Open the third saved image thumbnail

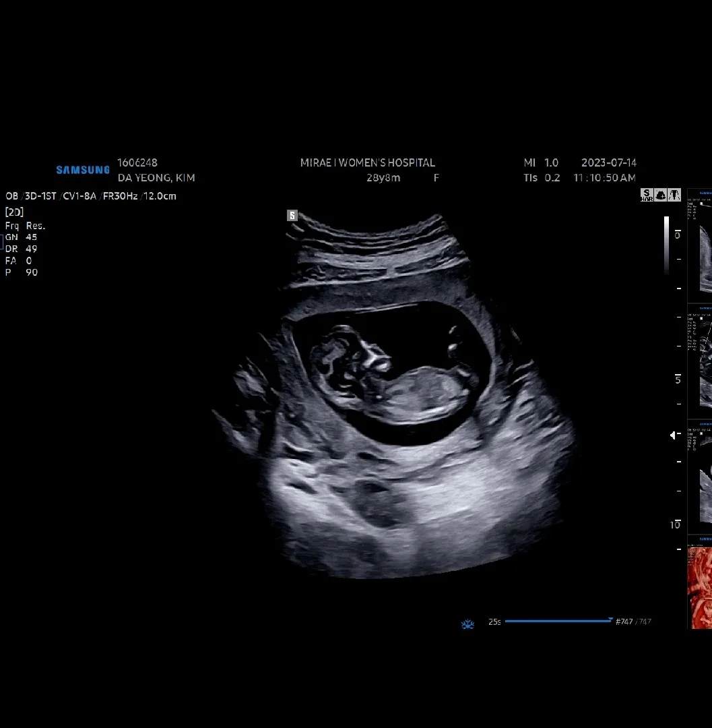click(x=699, y=477)
